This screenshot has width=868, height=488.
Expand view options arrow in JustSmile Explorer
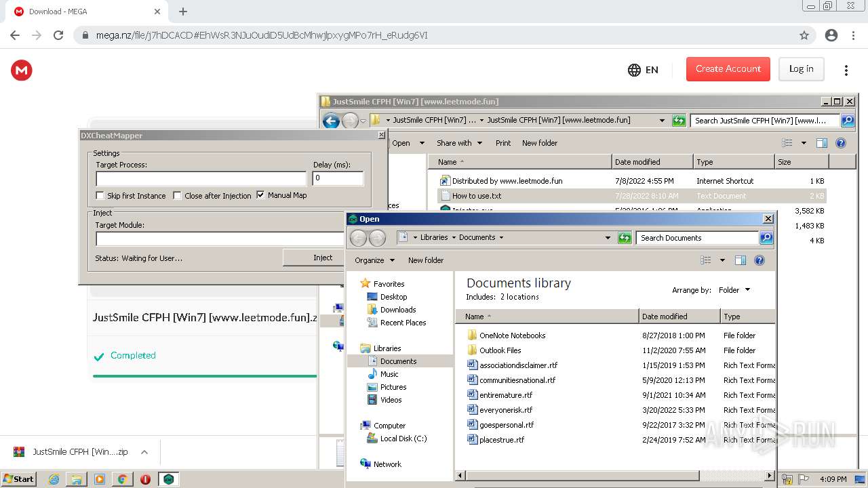pyautogui.click(x=804, y=143)
